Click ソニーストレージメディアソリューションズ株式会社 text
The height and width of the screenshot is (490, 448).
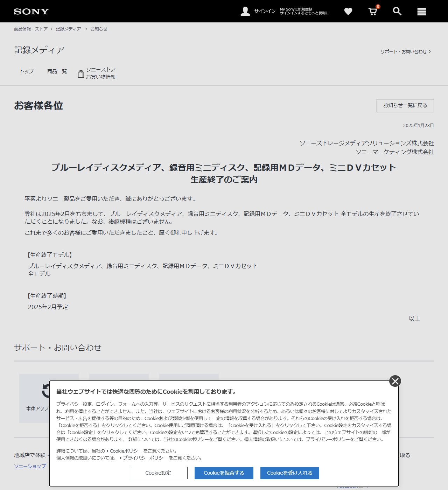[367, 143]
